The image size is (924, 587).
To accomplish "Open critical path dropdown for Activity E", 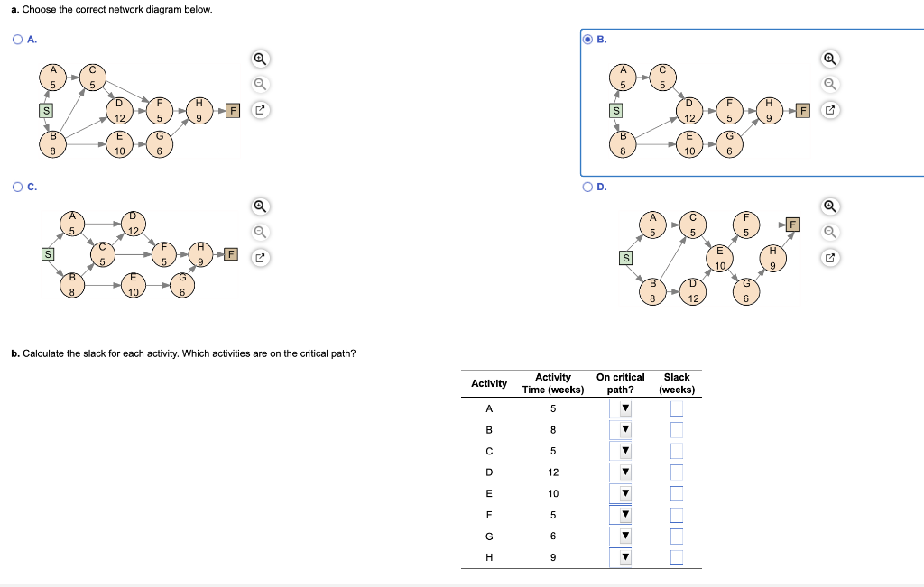I will click(624, 493).
